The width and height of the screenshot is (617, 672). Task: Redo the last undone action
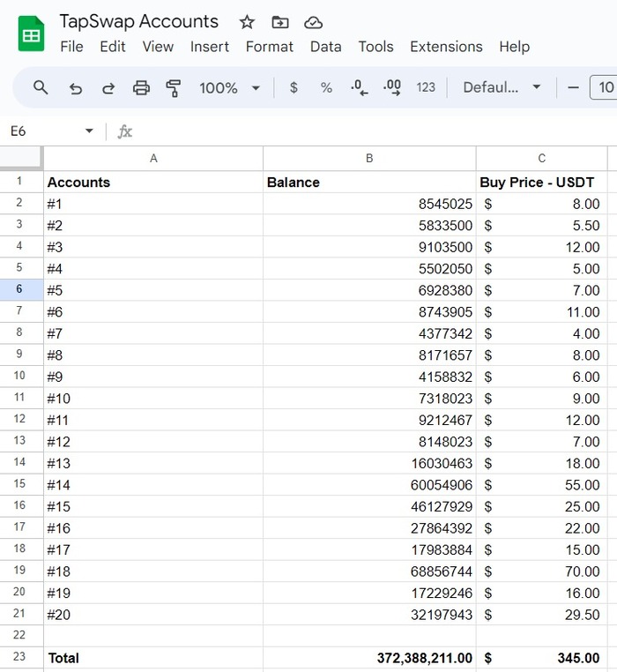click(108, 87)
